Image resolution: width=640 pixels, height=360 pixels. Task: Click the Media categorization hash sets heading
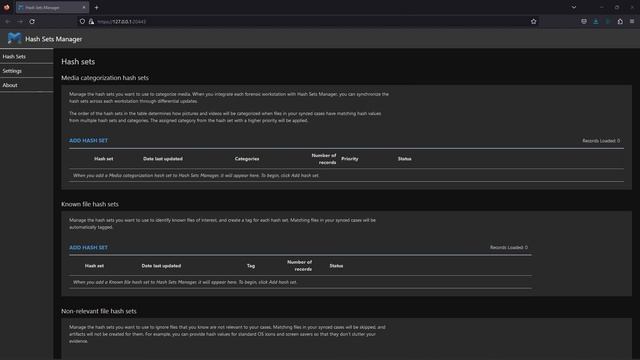[105, 78]
